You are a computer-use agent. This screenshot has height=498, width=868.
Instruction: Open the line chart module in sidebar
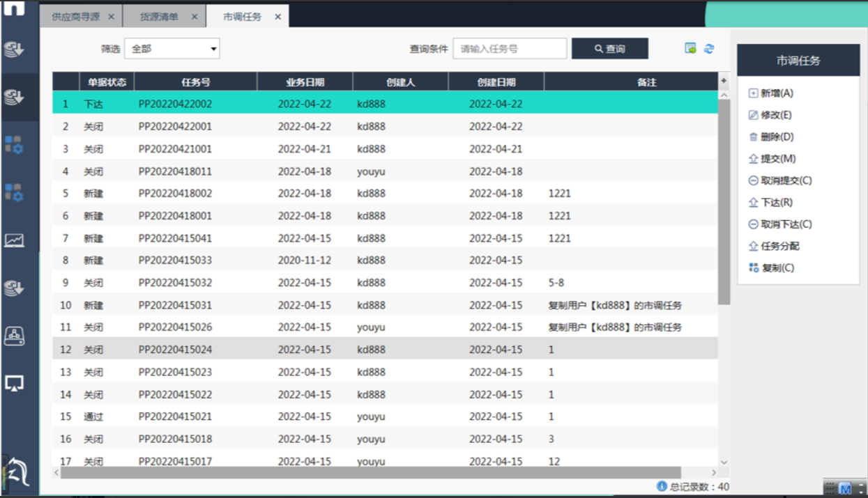15,240
